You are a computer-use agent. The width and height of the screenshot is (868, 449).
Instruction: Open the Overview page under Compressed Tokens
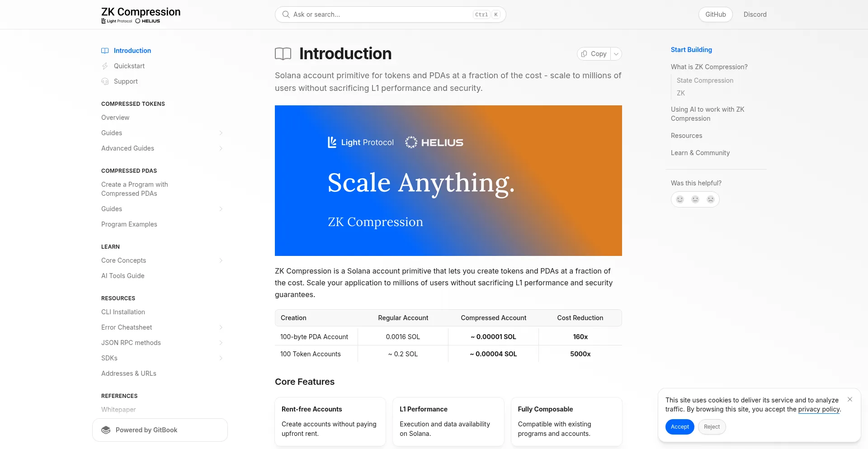(115, 118)
